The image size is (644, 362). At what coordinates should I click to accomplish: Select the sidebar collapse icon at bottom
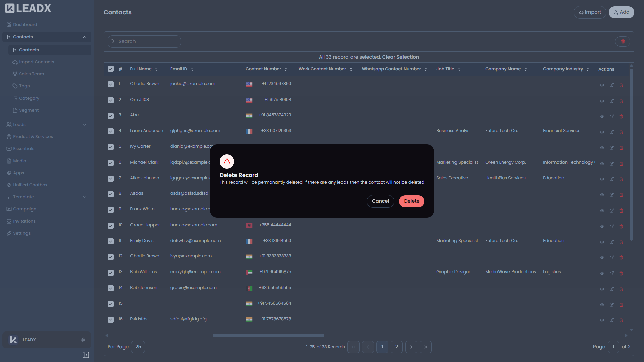point(86,355)
